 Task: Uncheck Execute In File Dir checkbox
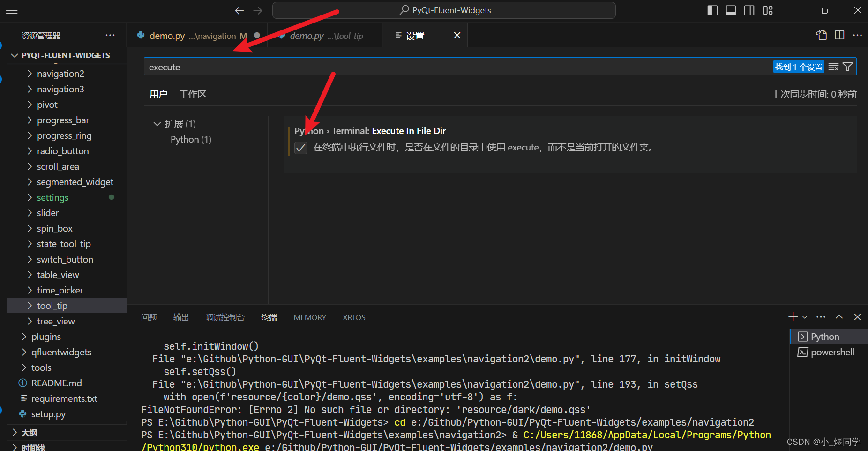[300, 148]
